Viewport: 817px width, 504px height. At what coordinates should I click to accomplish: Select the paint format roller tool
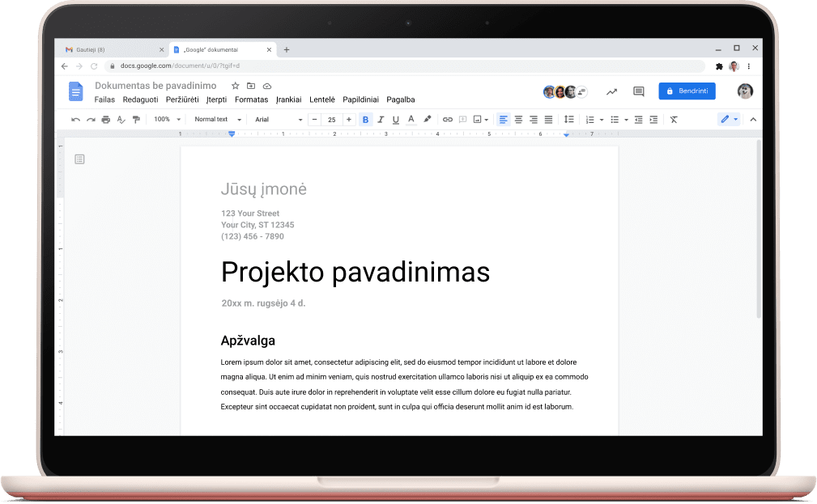pos(135,120)
